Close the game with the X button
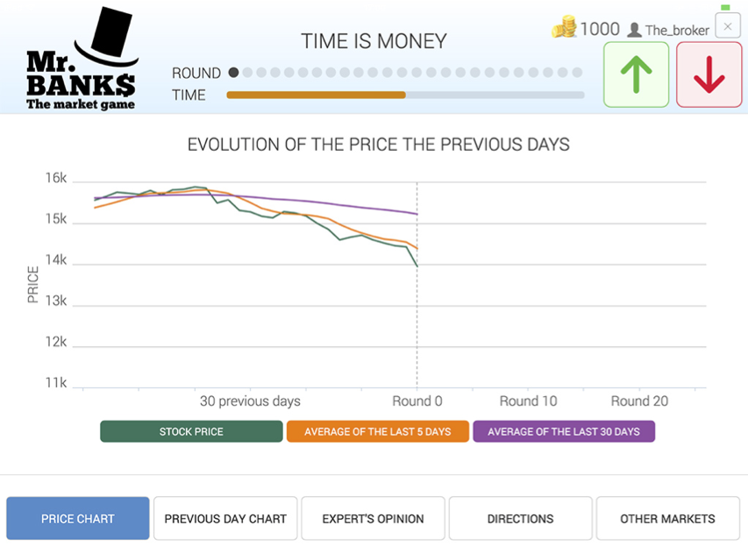The height and width of the screenshot is (560, 748). point(727,26)
